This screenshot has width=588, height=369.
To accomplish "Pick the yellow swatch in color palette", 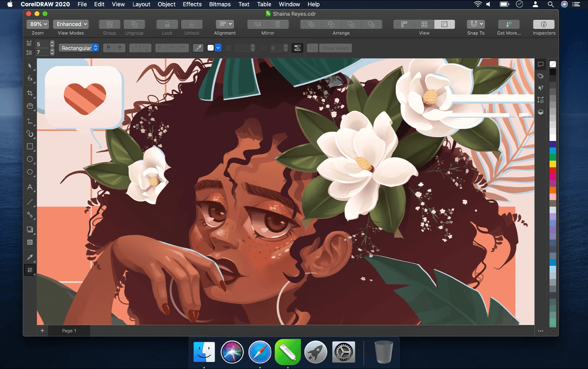I will (552, 164).
